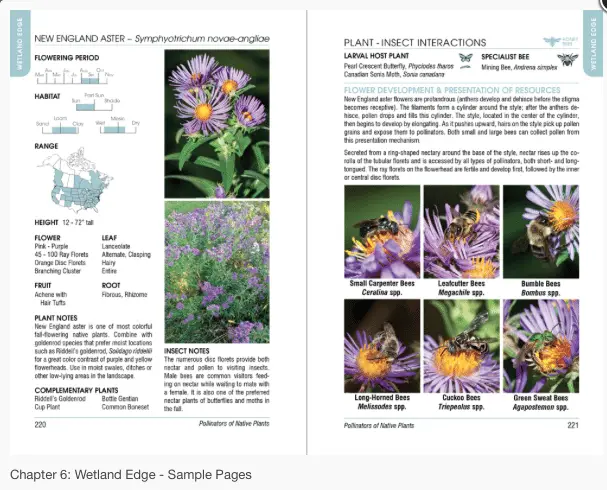Click the Chapter 6: Wetland Edge caption

(131, 475)
